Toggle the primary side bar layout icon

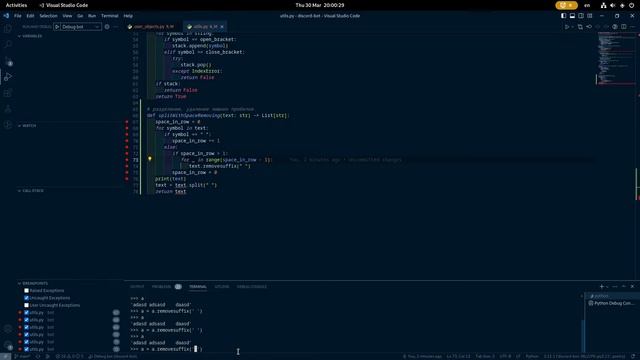[x=563, y=16]
